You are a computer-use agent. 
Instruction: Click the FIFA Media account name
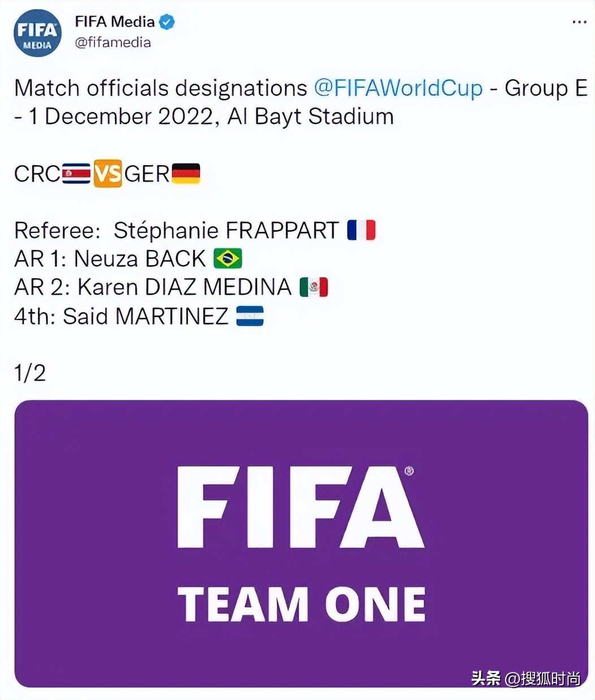pos(115,21)
